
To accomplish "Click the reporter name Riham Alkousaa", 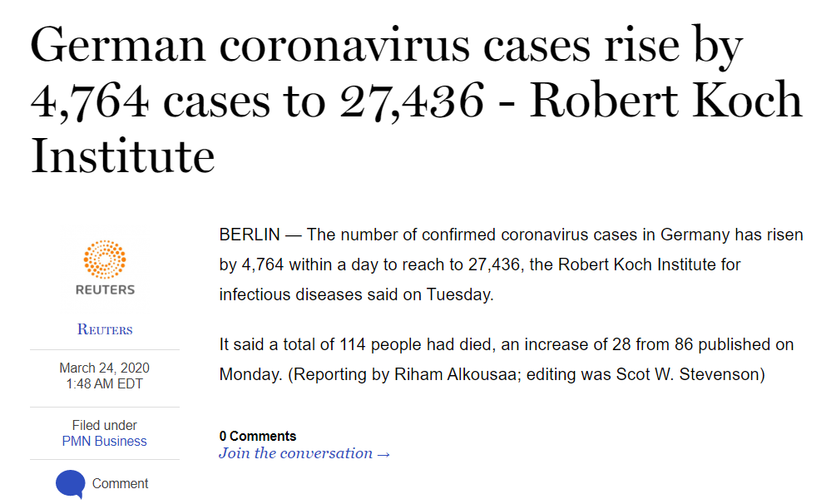I will click(x=455, y=374).
